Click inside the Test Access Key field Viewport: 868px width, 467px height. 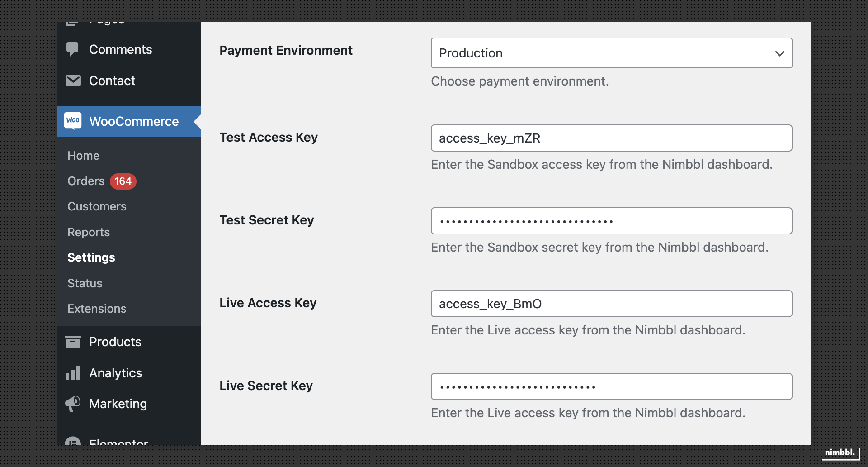pyautogui.click(x=611, y=138)
